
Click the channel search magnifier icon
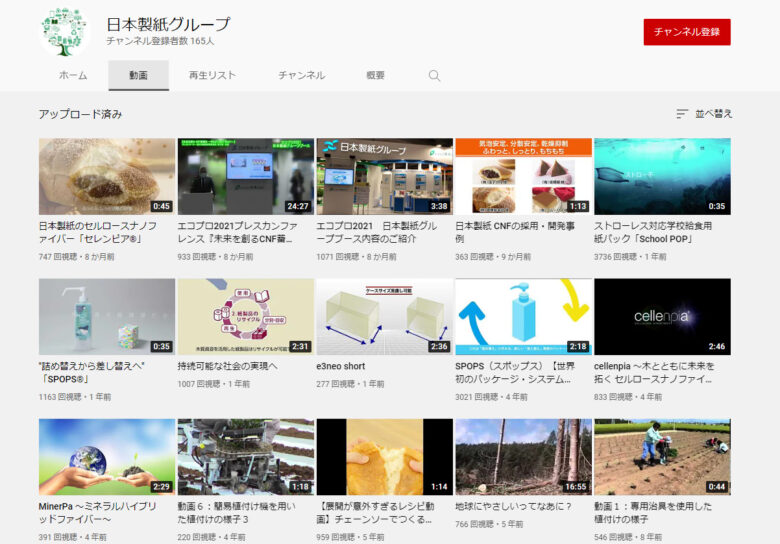(434, 76)
